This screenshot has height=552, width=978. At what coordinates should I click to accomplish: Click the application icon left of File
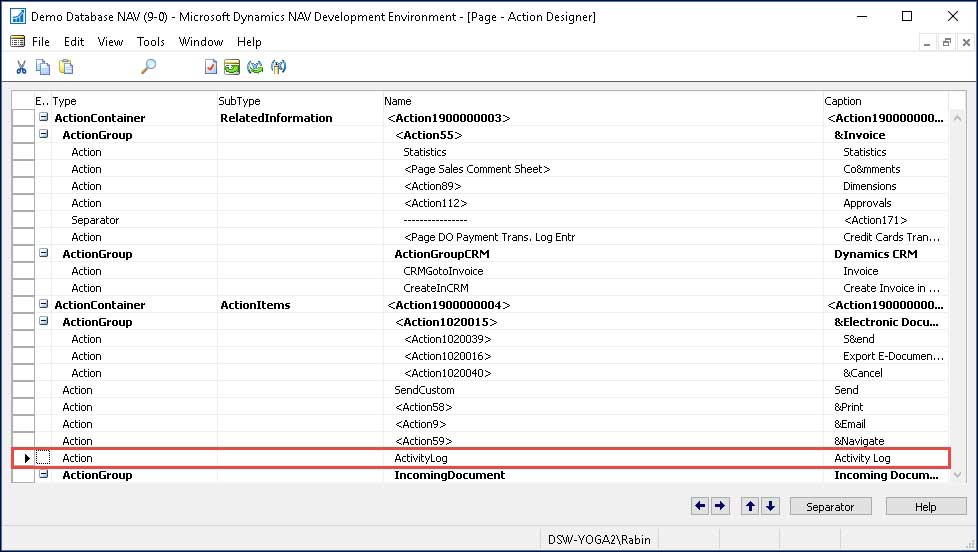(17, 42)
